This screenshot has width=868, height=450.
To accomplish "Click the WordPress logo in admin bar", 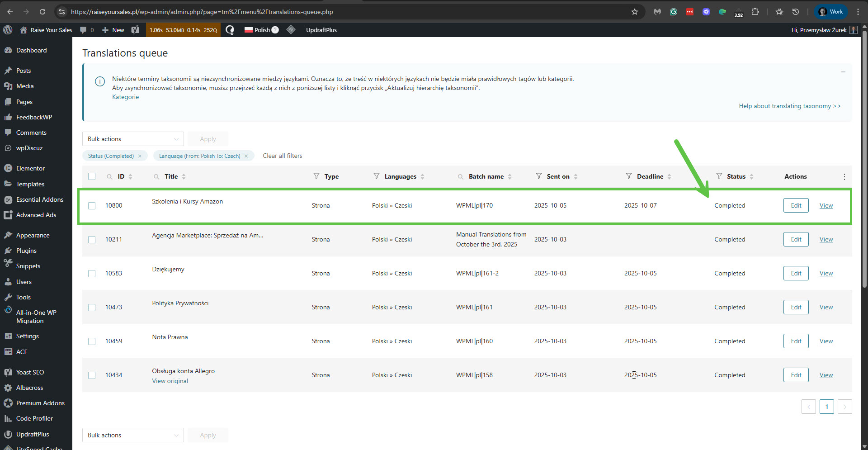I will point(8,30).
